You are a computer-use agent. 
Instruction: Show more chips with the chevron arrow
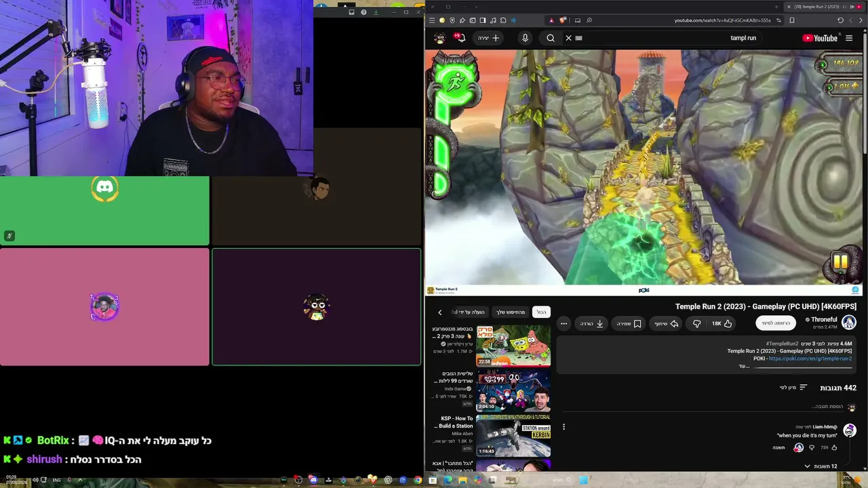pos(440,312)
